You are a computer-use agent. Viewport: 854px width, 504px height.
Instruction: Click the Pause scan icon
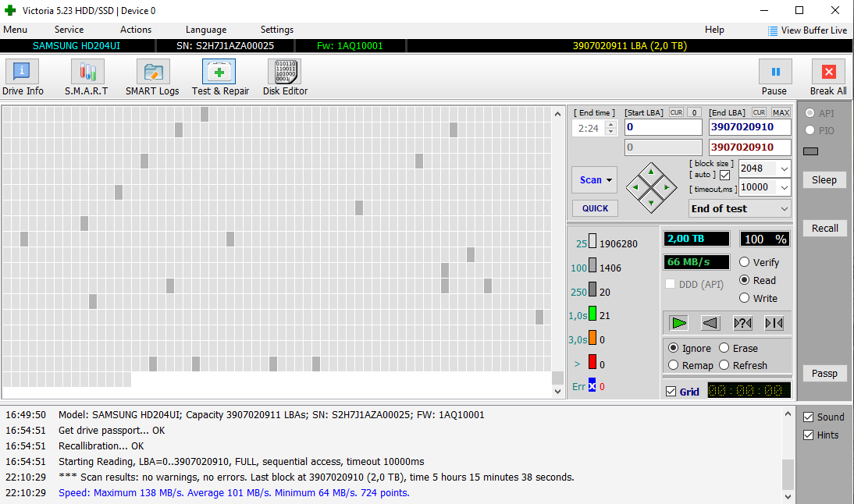[776, 71]
